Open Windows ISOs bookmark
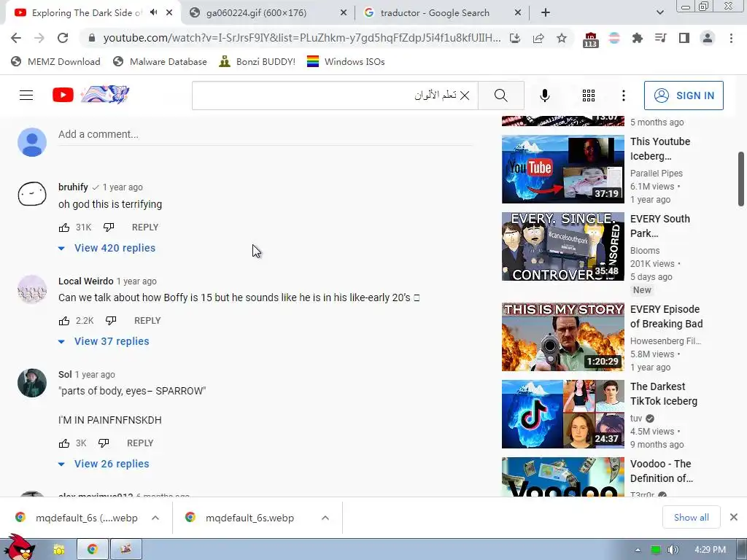747x560 pixels. [x=346, y=61]
